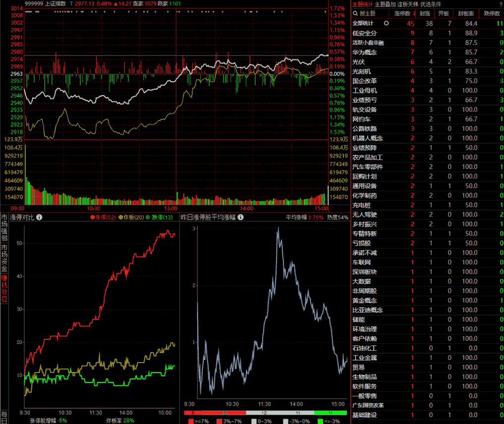Open the 市场资金 side tab
Screen dimensions: 504x424
(x=4, y=258)
